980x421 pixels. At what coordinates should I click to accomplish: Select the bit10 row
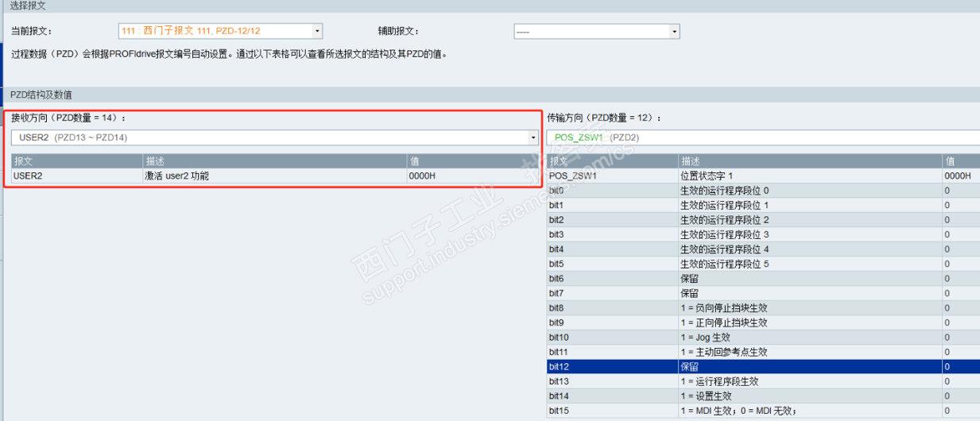click(x=763, y=338)
